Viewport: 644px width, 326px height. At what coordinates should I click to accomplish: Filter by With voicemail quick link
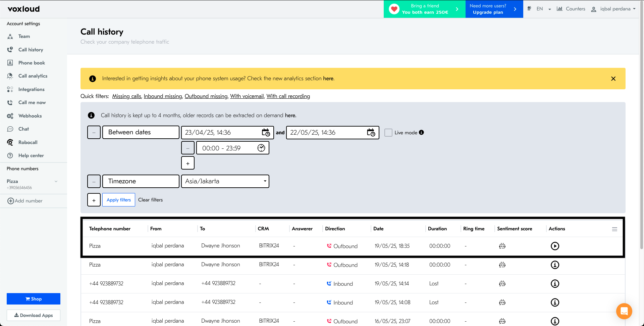[x=247, y=96]
